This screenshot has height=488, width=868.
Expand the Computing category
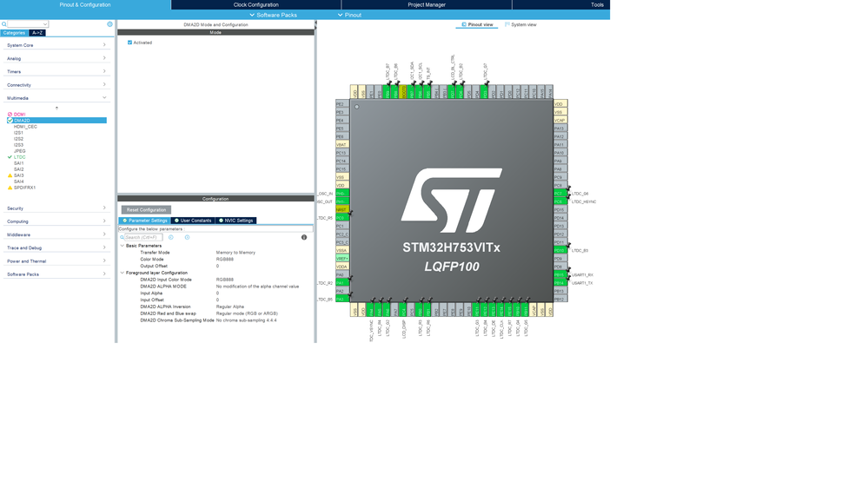point(56,221)
